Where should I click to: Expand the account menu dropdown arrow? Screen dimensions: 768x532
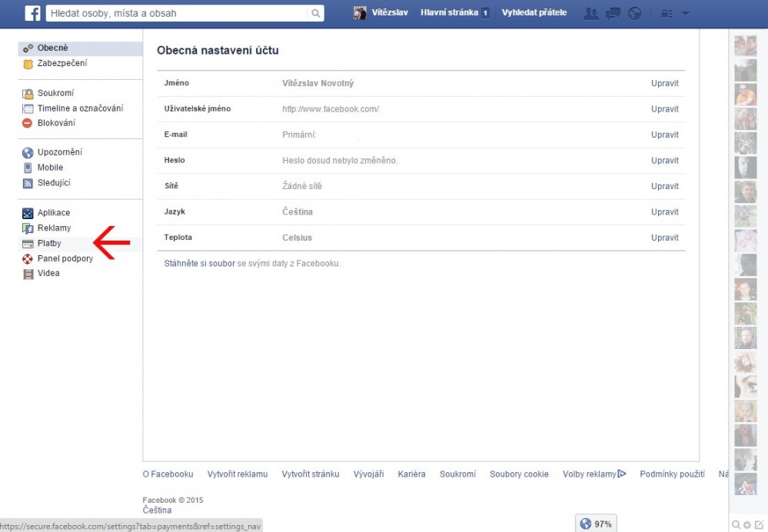(685, 13)
